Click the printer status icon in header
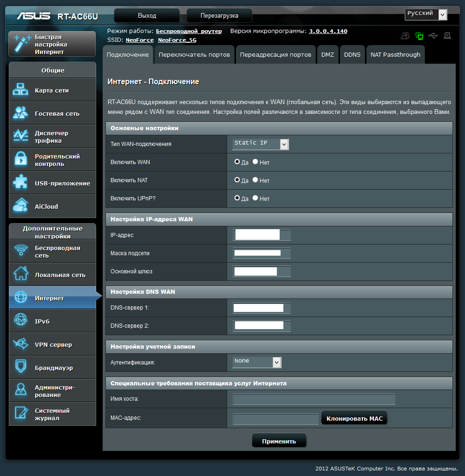 [x=447, y=36]
